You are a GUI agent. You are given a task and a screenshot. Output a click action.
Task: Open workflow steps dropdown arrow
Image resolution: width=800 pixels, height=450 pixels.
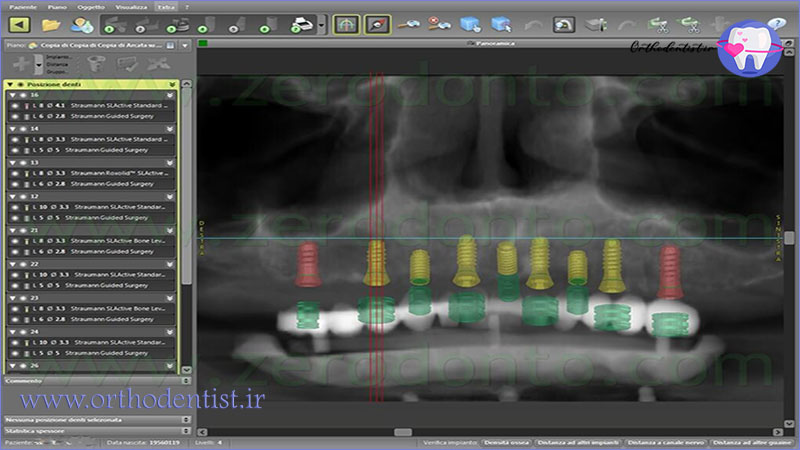tap(321, 25)
